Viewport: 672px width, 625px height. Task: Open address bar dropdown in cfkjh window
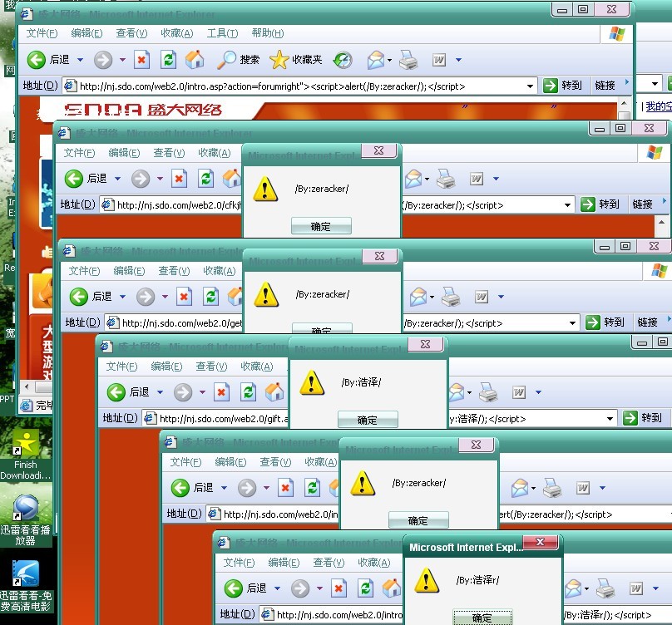point(567,205)
